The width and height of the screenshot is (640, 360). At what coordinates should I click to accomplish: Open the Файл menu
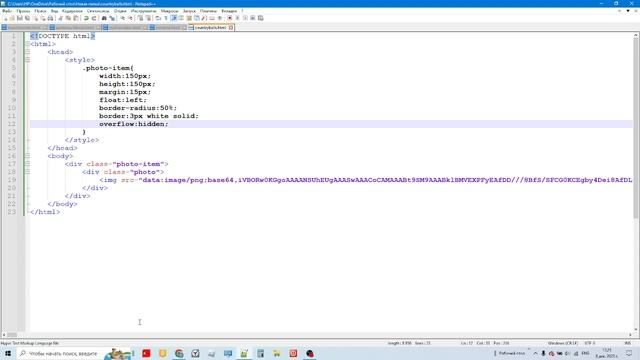(x=7, y=11)
